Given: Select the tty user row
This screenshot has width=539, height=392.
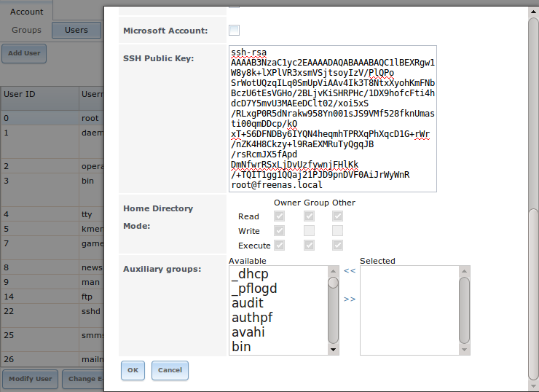Looking at the screenshot, I should [x=52, y=214].
